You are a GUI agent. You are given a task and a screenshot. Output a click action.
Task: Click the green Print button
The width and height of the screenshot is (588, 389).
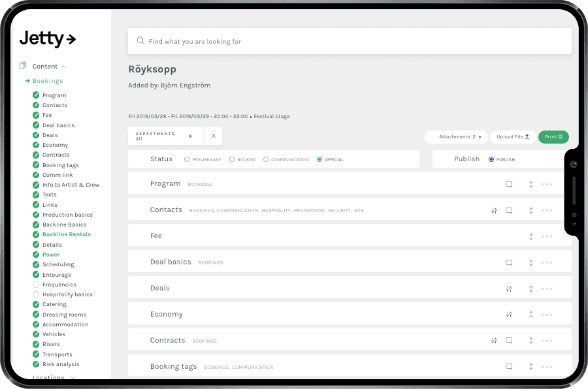[554, 137]
